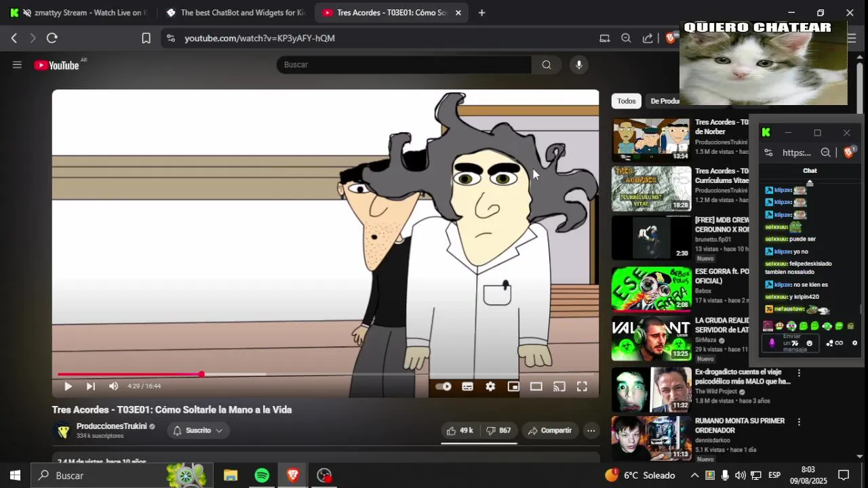Like the video with 49 k likes
The width and height of the screenshot is (868, 488).
460,430
